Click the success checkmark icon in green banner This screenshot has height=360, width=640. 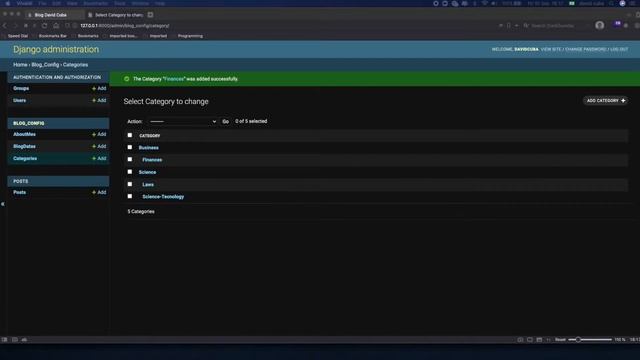127,79
